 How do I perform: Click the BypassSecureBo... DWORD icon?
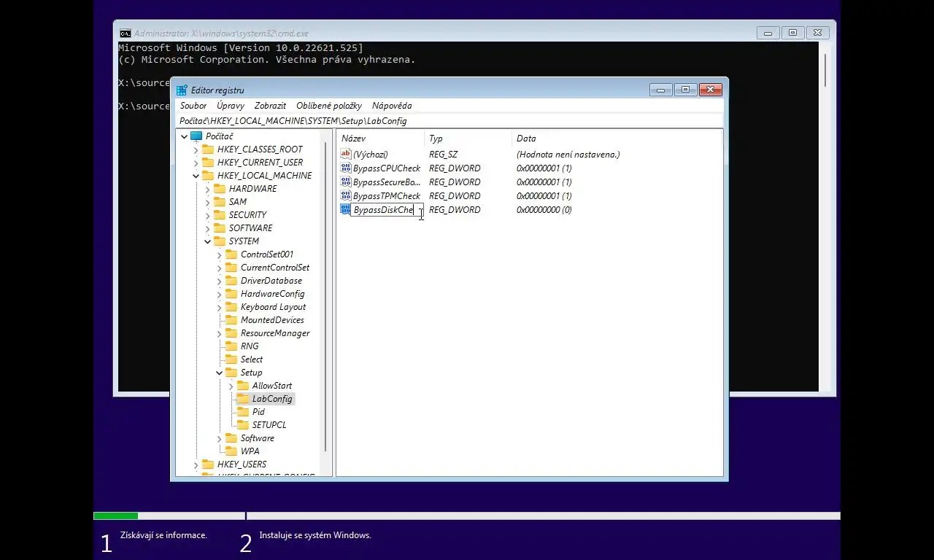point(346,182)
